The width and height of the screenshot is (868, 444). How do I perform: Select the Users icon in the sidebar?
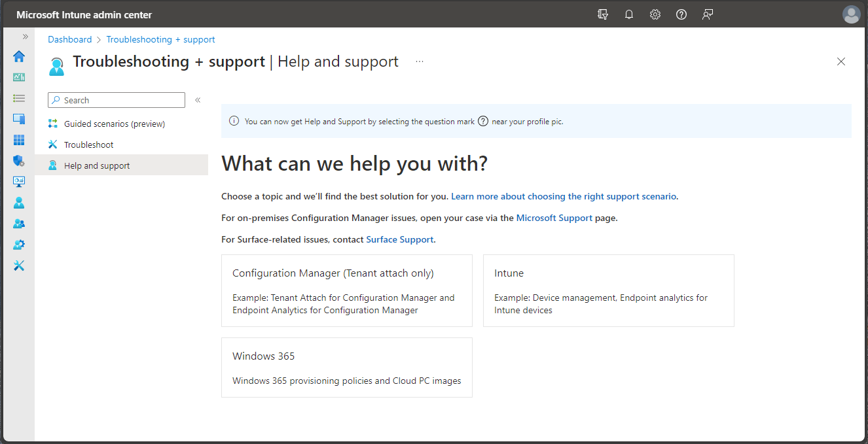[x=19, y=202]
